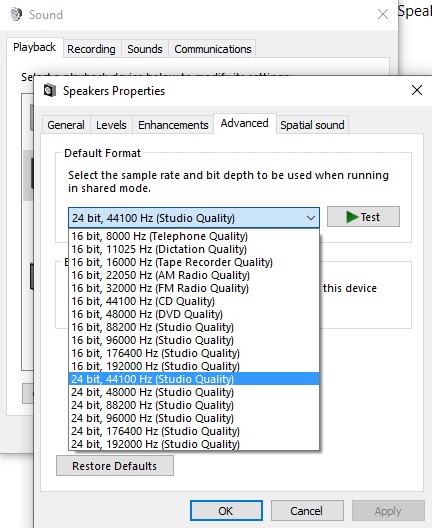432x528 pixels.
Task: Choose 16 bit, 32000 Hz (FM Radio Quality)
Action: coord(194,288)
